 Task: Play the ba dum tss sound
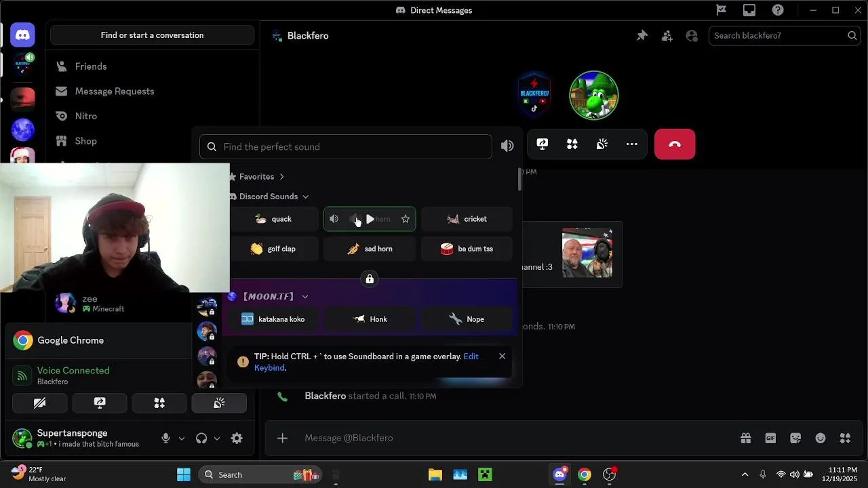click(467, 249)
